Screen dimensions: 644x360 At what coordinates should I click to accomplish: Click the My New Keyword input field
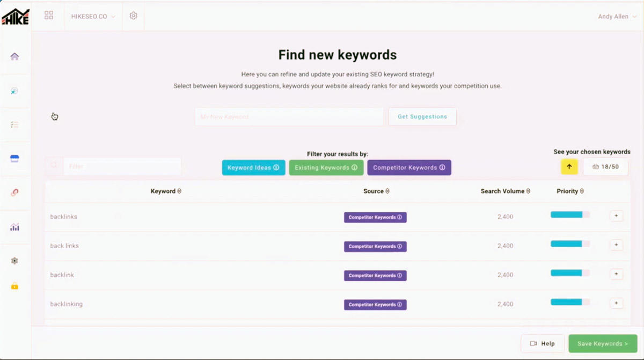point(289,117)
